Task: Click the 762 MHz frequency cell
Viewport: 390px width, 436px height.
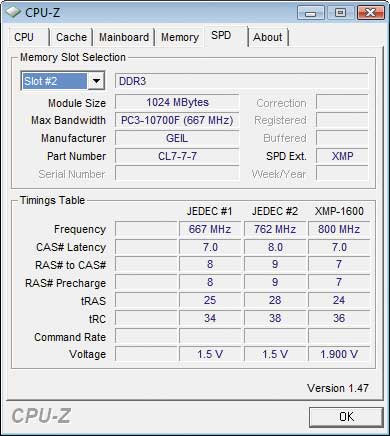Action: (x=275, y=229)
